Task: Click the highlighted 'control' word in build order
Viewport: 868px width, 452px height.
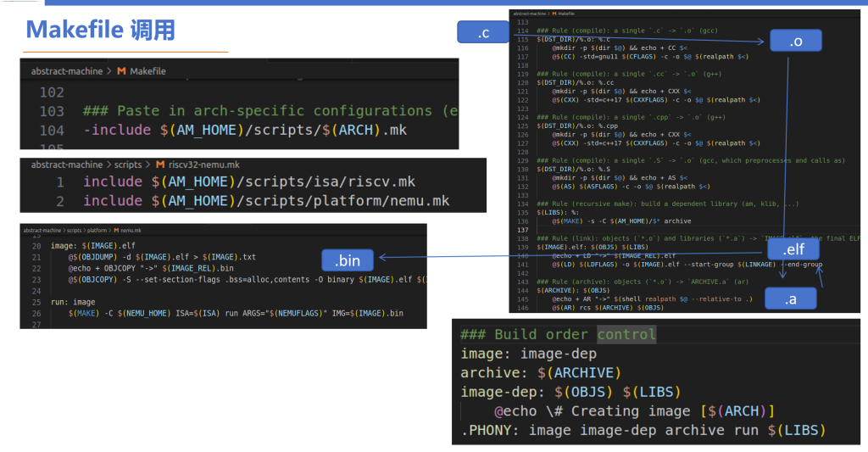Action: 626,334
